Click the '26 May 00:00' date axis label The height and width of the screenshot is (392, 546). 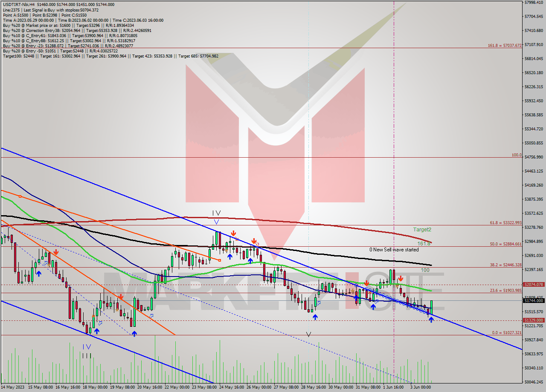point(260,387)
